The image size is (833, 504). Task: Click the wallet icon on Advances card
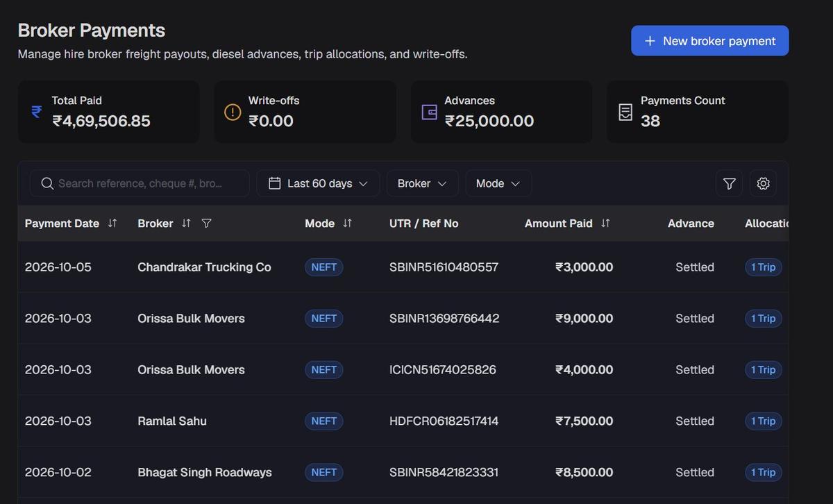click(x=430, y=112)
